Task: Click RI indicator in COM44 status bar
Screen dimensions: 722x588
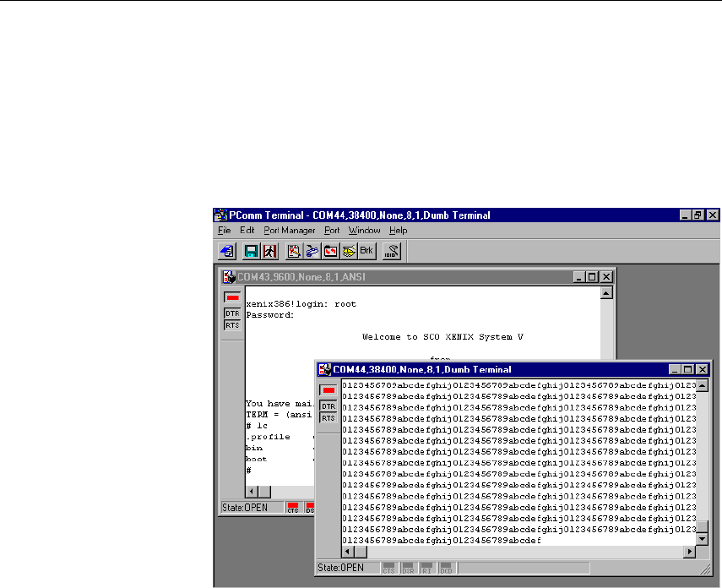Action: [426, 569]
